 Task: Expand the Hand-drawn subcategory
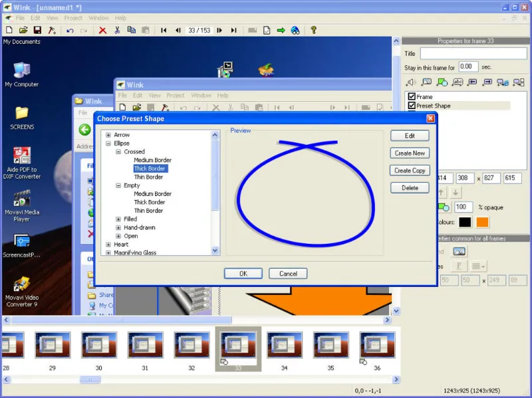[x=118, y=227]
